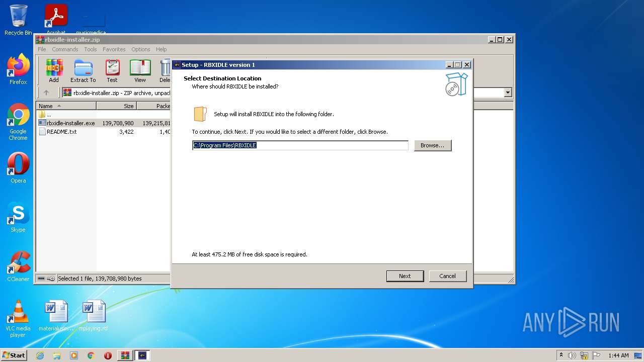Open the WinRAR File menu

pyautogui.click(x=42, y=49)
